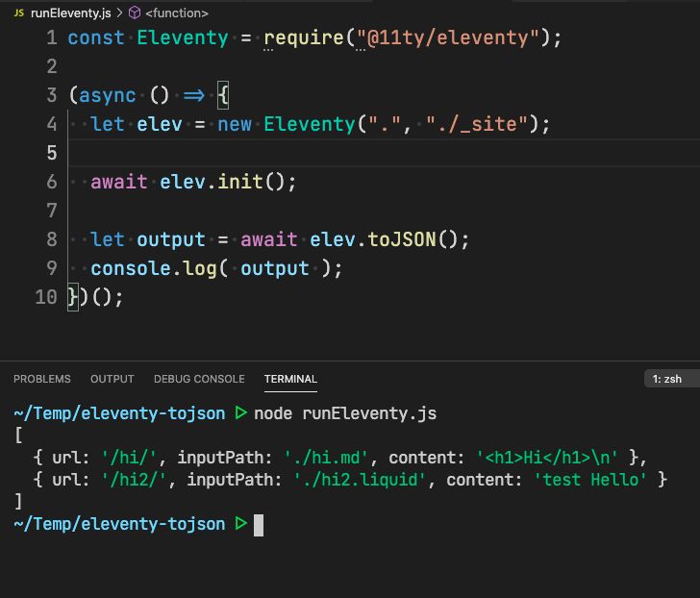Place cursor on empty line 5

384,153
